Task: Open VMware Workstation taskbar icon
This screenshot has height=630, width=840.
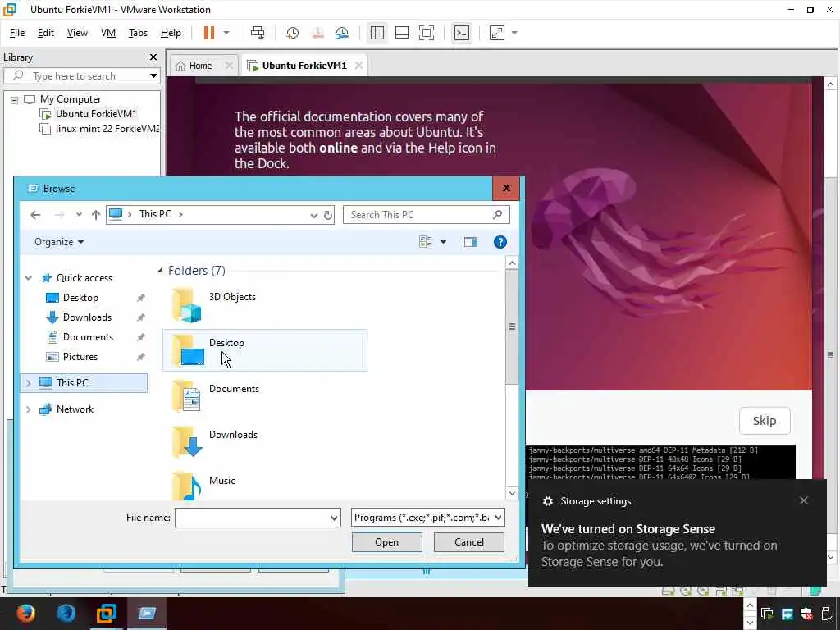Action: point(106,614)
